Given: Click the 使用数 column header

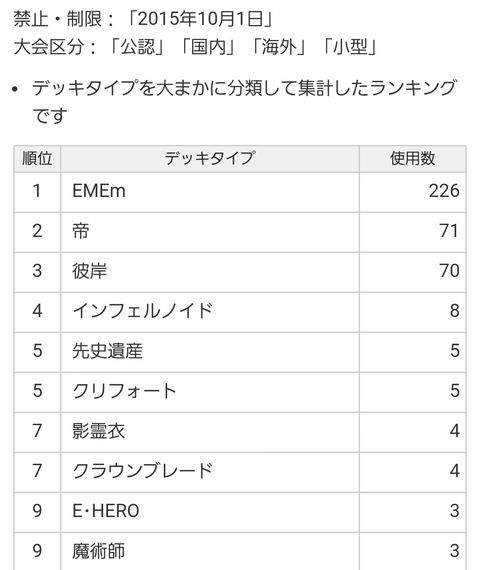Looking at the screenshot, I should point(413,158).
